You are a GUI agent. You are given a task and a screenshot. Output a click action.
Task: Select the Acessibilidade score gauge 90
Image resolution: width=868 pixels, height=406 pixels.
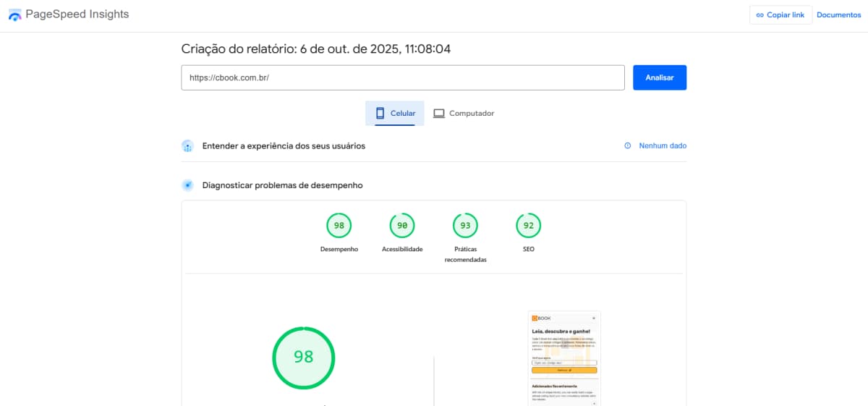tap(402, 226)
